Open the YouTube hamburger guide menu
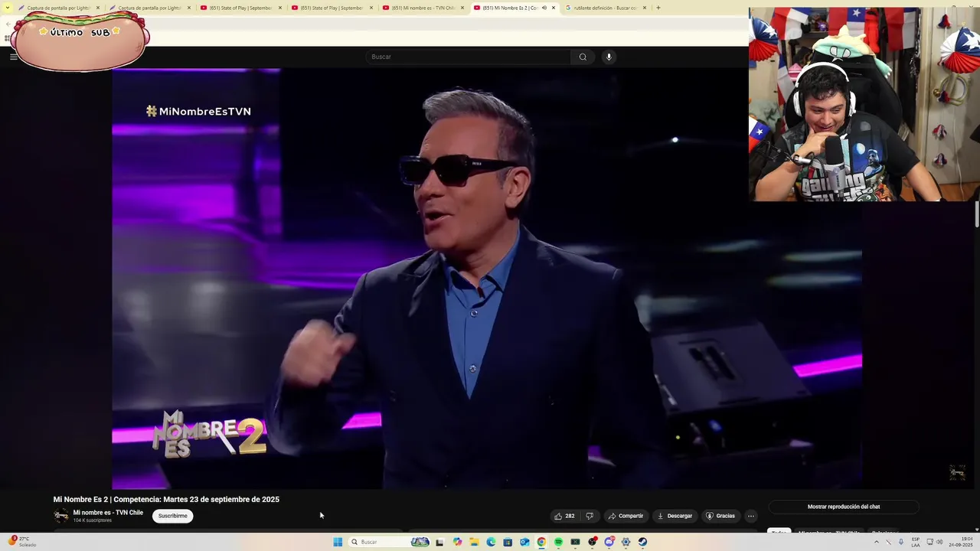980x551 pixels. (13, 57)
